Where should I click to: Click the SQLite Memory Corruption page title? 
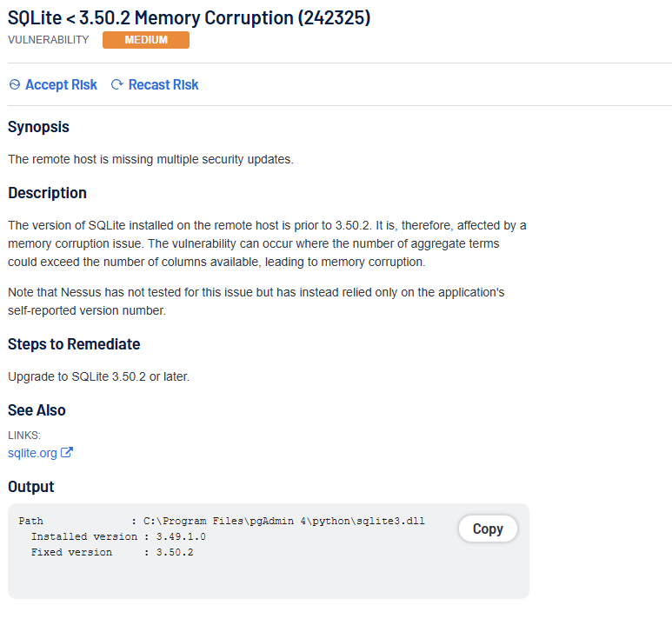pos(189,17)
